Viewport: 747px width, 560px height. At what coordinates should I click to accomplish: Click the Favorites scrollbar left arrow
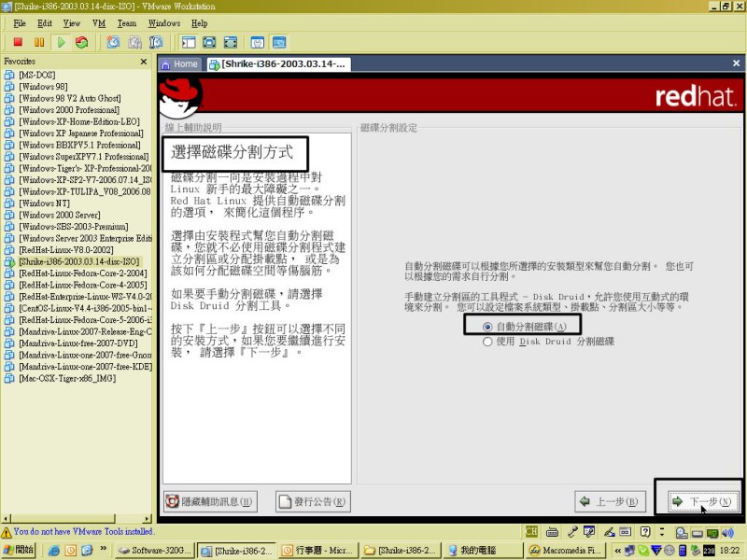[6, 518]
